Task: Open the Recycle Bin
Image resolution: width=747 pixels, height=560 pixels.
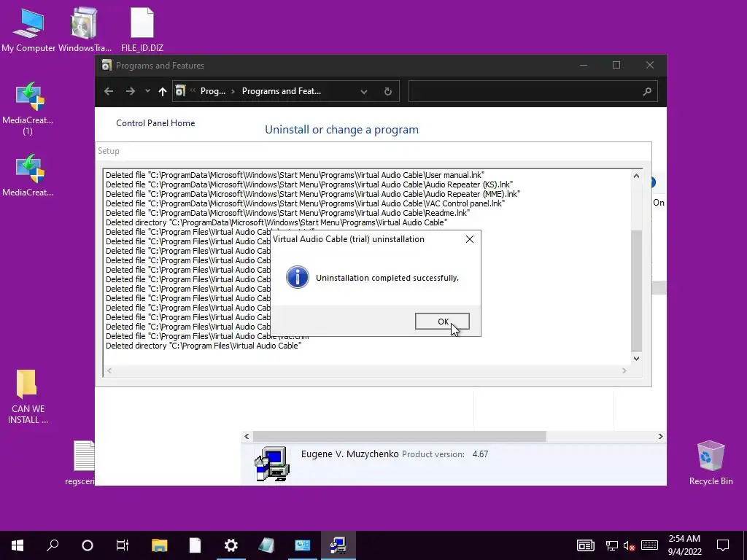Action: pyautogui.click(x=711, y=463)
